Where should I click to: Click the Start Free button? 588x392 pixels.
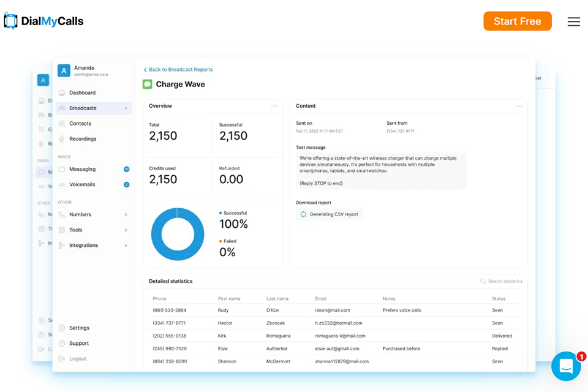[517, 21]
